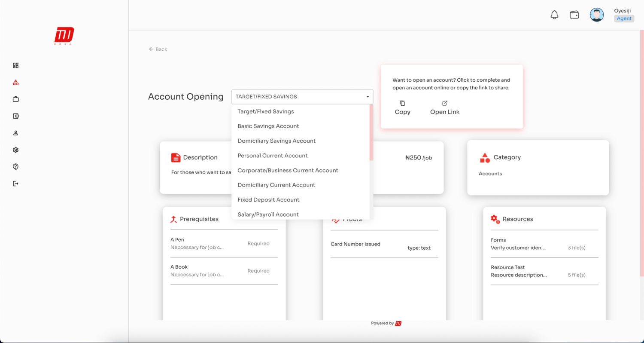The image size is (644, 343).
Task: Click the red Category shapes icon
Action: pyautogui.click(x=485, y=158)
